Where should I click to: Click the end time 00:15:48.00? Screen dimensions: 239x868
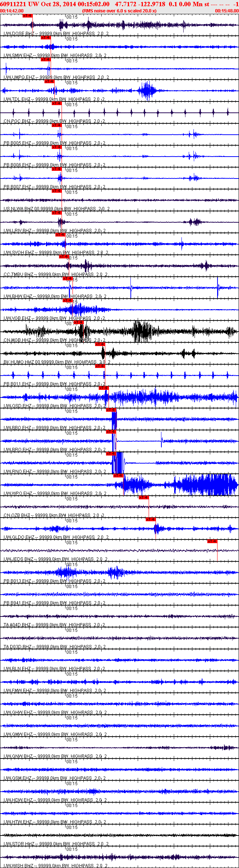tap(227, 11)
